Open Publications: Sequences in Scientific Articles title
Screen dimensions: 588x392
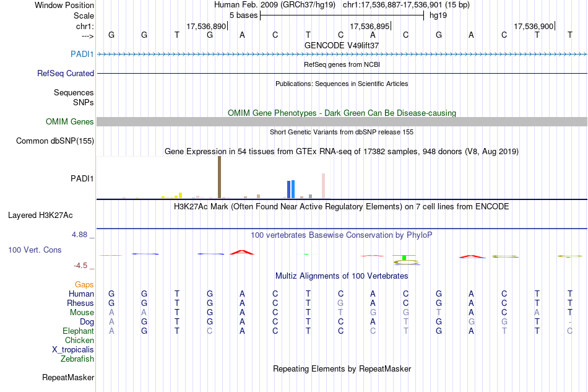coord(342,84)
